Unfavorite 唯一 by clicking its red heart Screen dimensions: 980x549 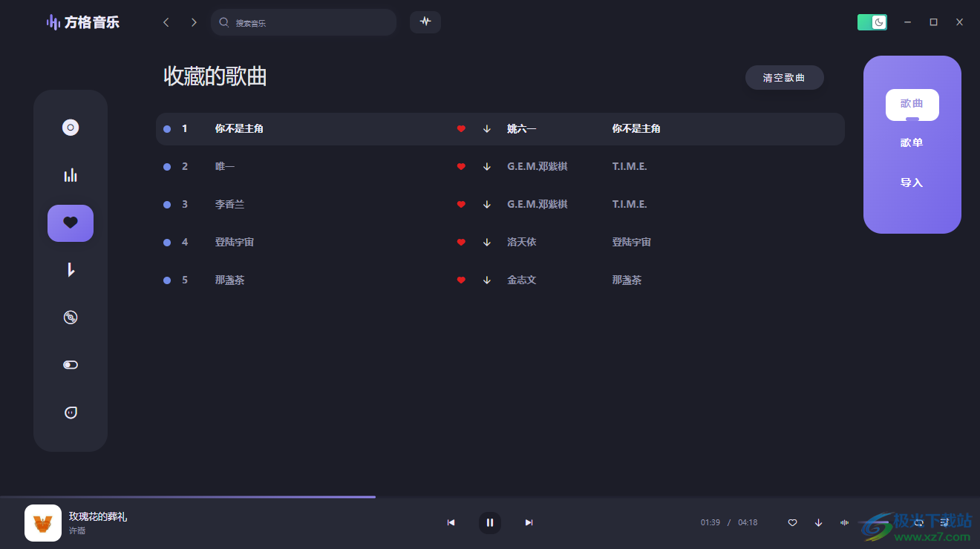pos(461,166)
